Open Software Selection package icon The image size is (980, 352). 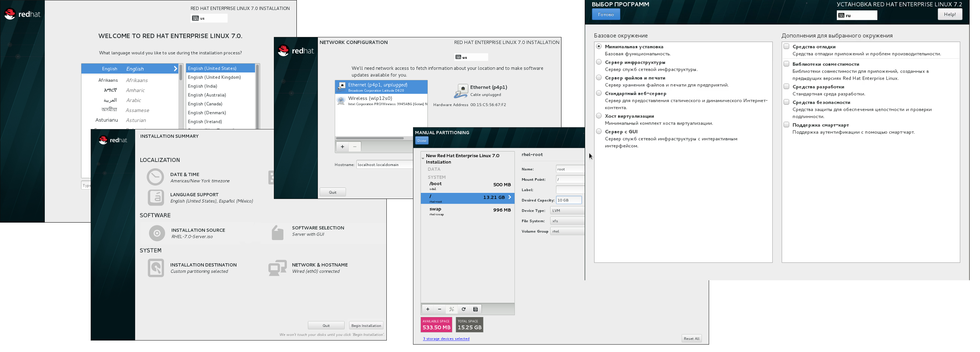(x=277, y=233)
